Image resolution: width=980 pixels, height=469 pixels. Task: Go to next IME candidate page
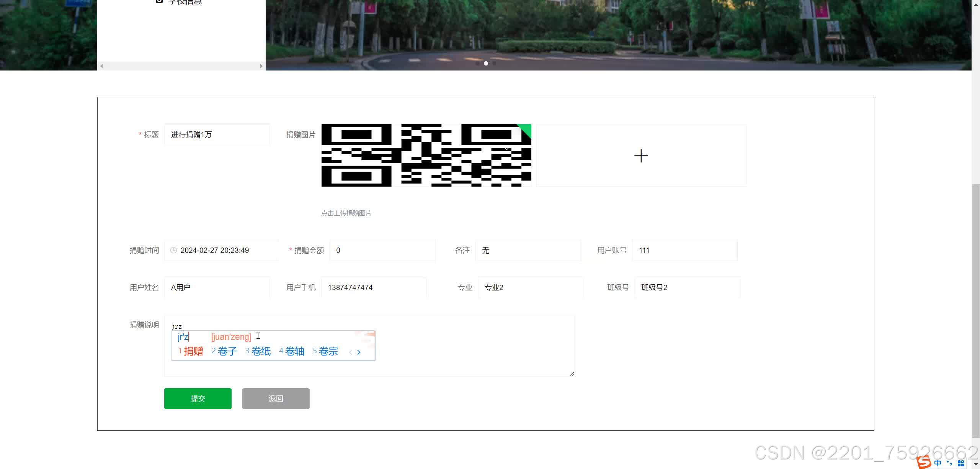click(x=359, y=352)
